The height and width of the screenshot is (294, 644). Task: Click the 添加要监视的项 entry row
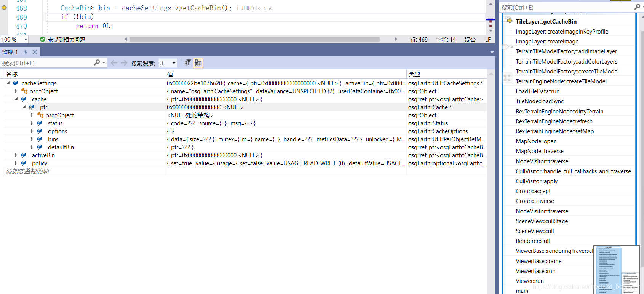coord(244,171)
